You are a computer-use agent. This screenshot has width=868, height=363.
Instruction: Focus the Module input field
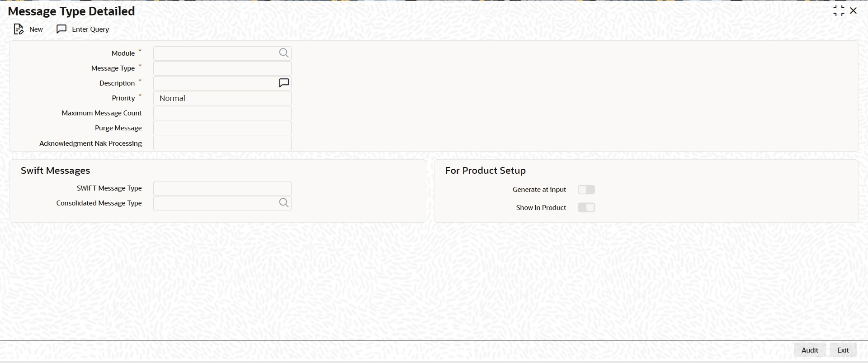point(216,53)
